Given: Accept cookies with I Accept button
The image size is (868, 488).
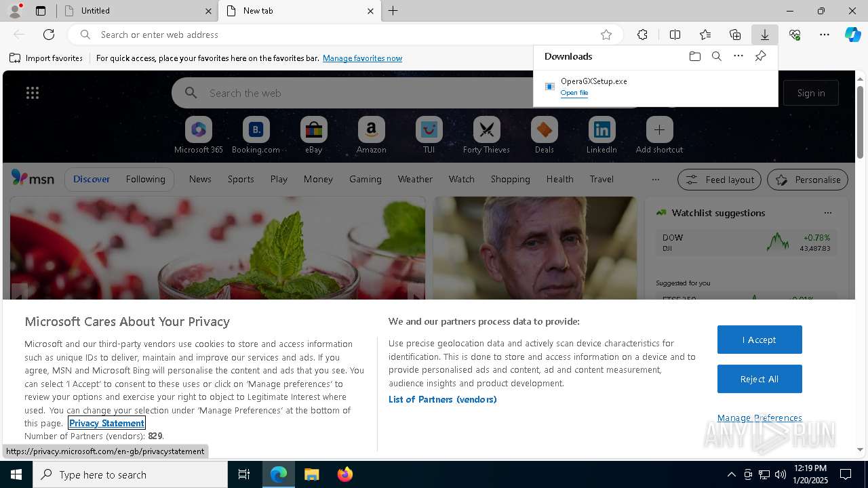Looking at the screenshot, I should tap(759, 340).
